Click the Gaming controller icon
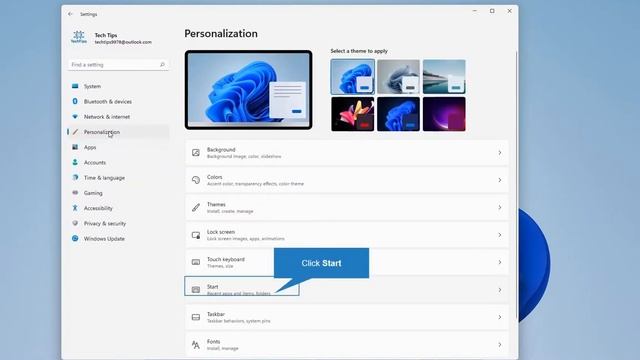This screenshot has height=360, width=640. coord(75,193)
